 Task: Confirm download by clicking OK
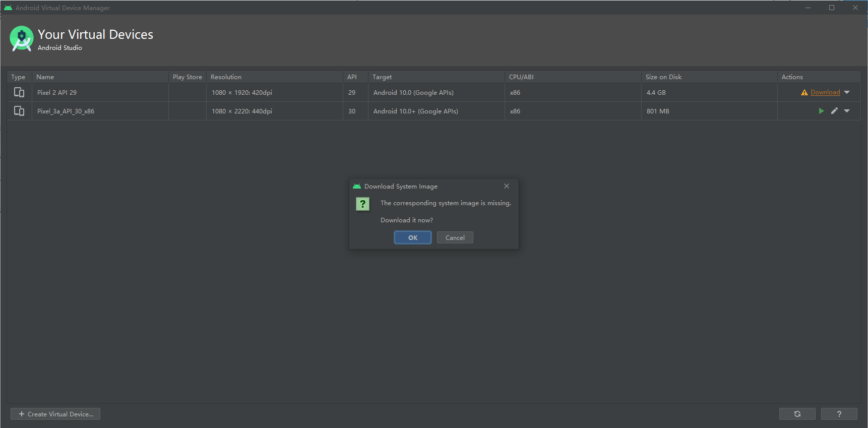(412, 237)
